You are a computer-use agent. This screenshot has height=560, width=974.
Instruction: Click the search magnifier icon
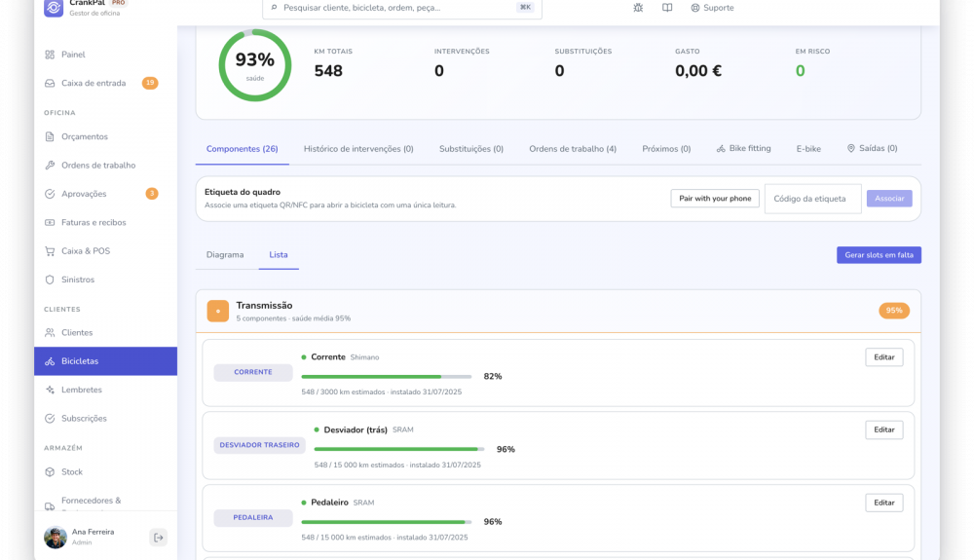click(274, 8)
